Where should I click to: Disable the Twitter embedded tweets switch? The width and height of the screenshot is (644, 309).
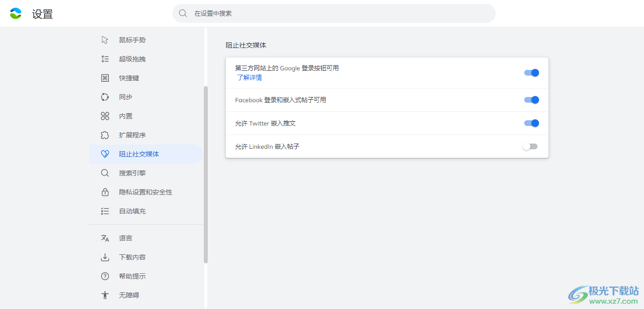[531, 123]
